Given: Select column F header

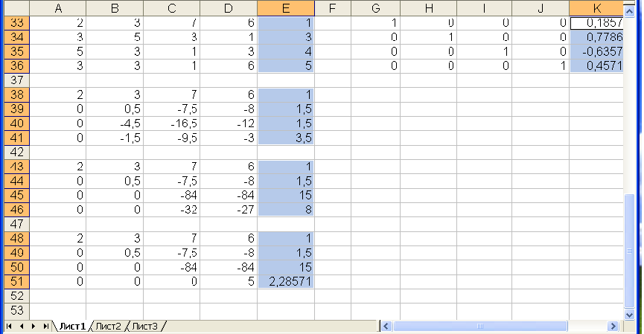Looking at the screenshot, I should [333, 8].
